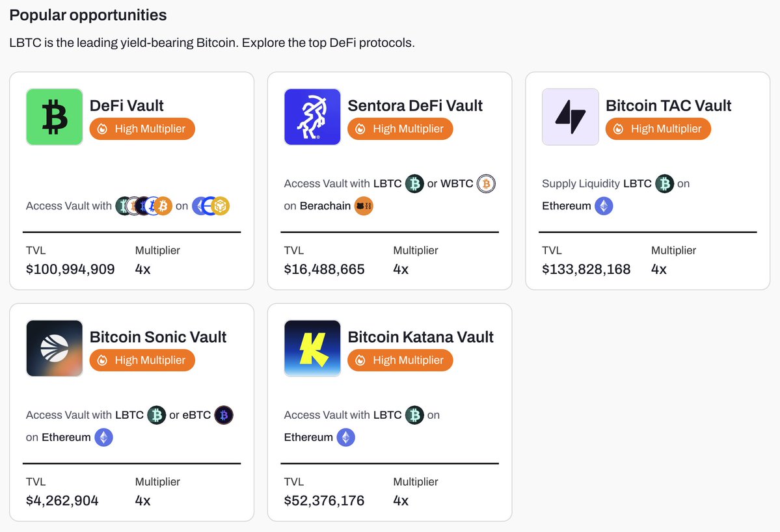Click 'Access Vault with' text in DeFi Vault card
Viewport: 780px width, 532px height.
[69, 206]
